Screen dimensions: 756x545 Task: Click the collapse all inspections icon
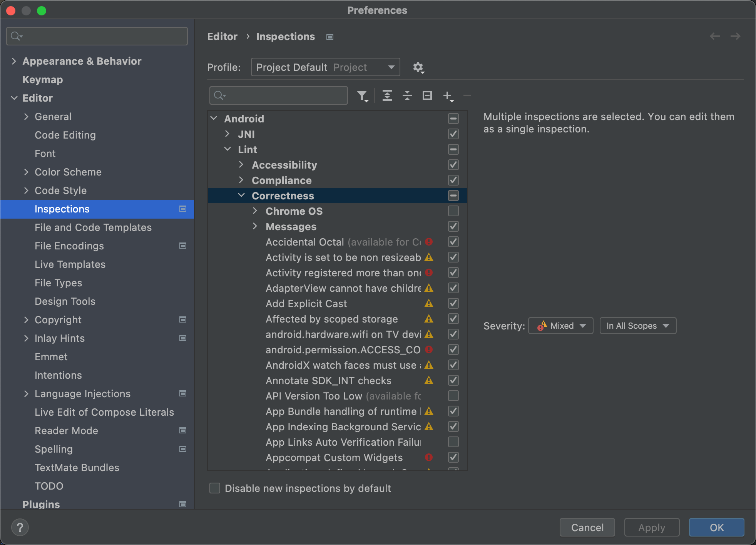click(x=407, y=95)
